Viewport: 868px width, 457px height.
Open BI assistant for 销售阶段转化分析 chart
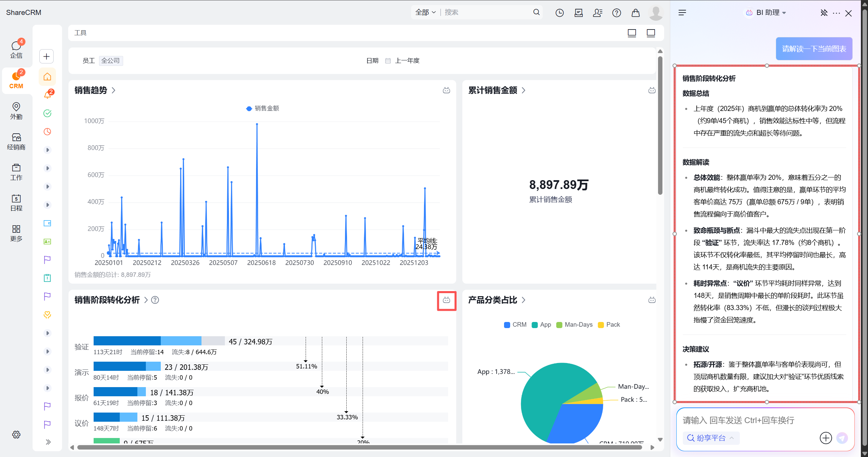pyautogui.click(x=446, y=300)
